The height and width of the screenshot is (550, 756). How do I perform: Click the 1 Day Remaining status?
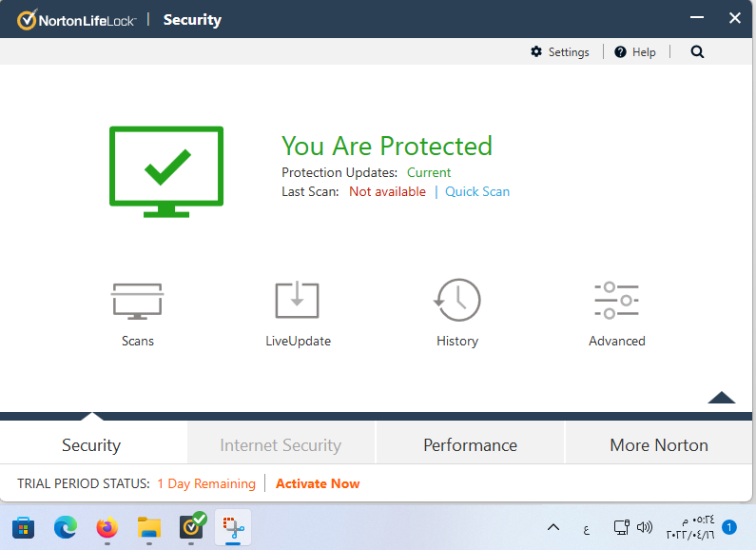[x=206, y=483]
